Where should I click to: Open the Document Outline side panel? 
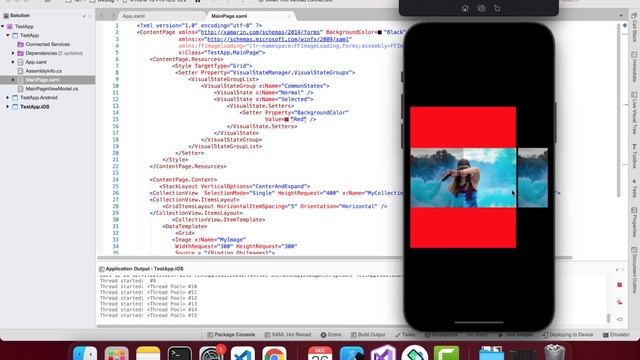click(x=634, y=269)
